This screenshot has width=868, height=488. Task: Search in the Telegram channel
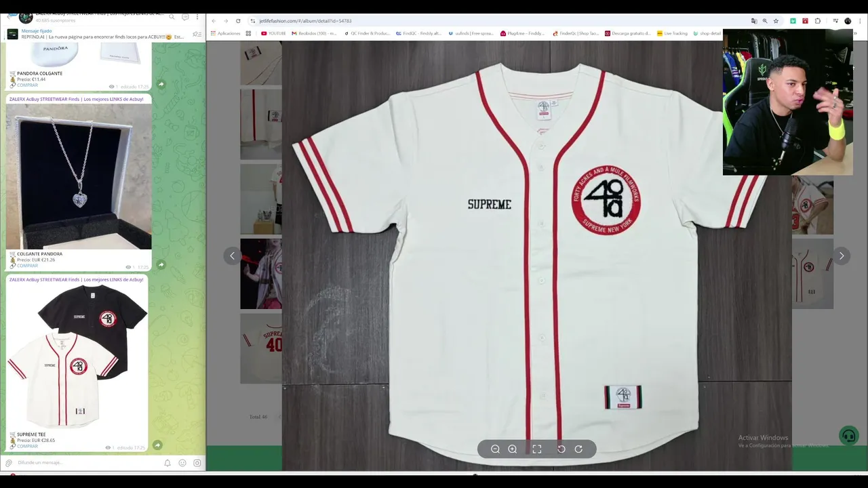[x=172, y=17]
